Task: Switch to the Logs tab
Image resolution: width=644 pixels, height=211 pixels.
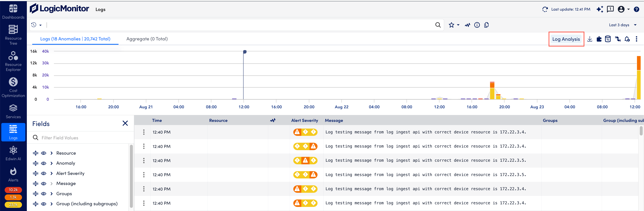Action: (x=75, y=39)
